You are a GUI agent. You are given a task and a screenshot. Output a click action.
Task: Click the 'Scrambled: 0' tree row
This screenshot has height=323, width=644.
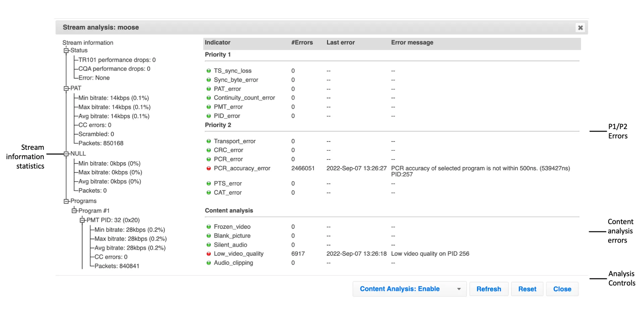tap(96, 134)
